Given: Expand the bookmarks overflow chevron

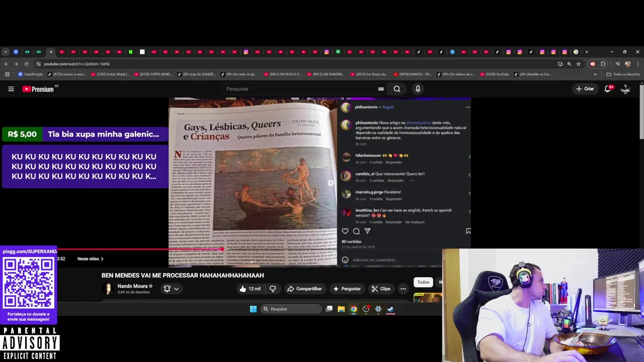Looking at the screenshot, I should [x=595, y=74].
